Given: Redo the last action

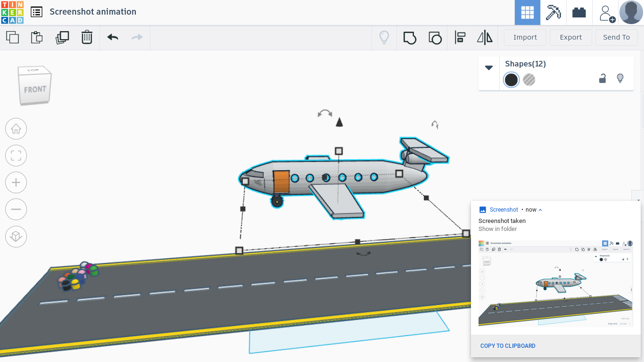Looking at the screenshot, I should (137, 37).
